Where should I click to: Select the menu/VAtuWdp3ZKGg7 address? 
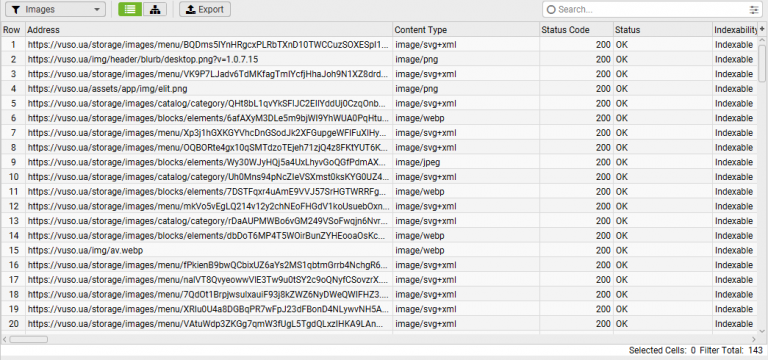[209, 324]
